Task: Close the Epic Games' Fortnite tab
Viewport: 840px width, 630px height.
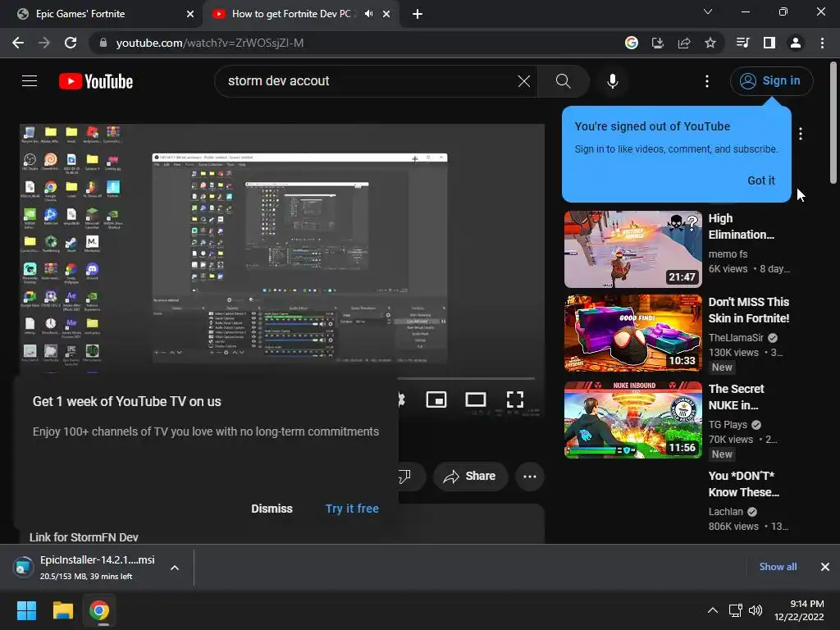Action: tap(190, 14)
